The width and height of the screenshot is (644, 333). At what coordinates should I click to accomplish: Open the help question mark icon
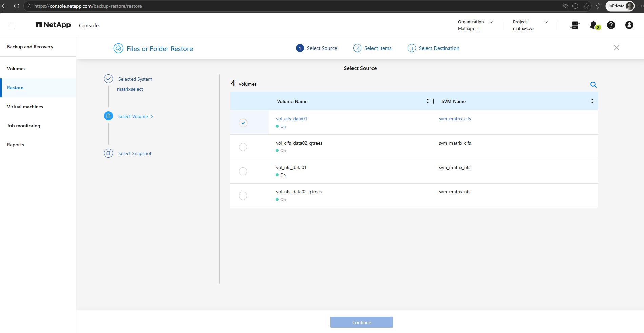pyautogui.click(x=611, y=25)
